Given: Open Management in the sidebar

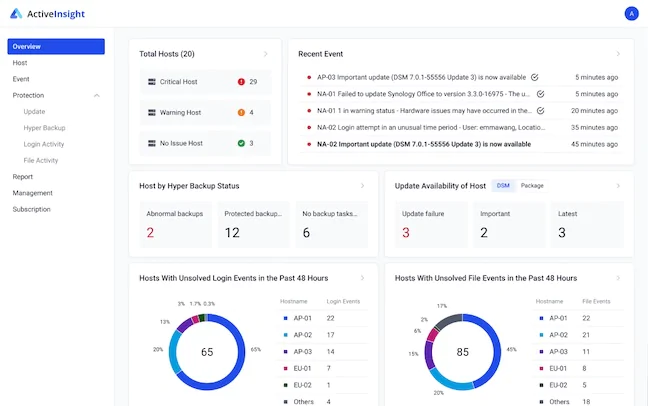Looking at the screenshot, I should 32,193.
